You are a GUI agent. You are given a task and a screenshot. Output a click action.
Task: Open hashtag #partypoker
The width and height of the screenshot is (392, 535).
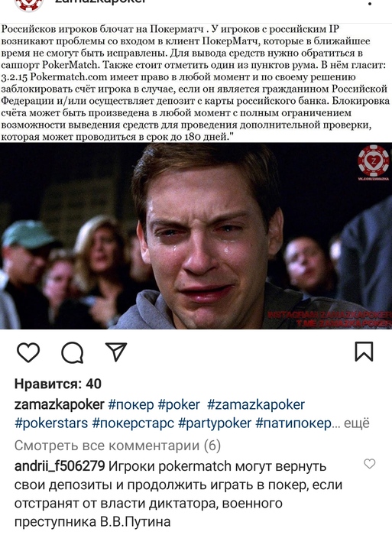(x=215, y=423)
